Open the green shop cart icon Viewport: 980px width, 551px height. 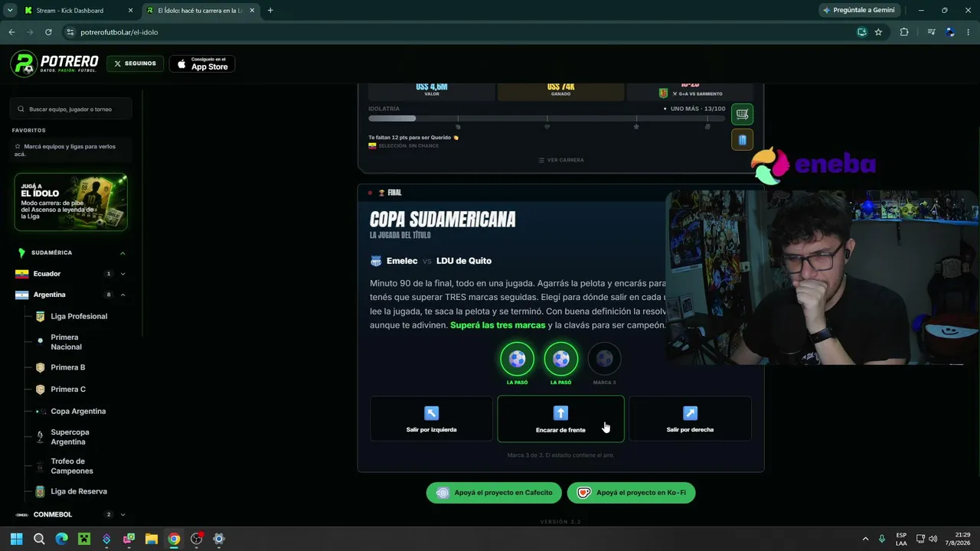(742, 114)
